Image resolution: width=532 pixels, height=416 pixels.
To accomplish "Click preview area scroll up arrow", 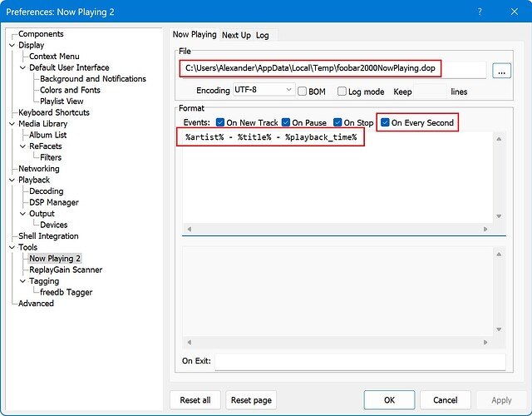I will tap(499, 254).
